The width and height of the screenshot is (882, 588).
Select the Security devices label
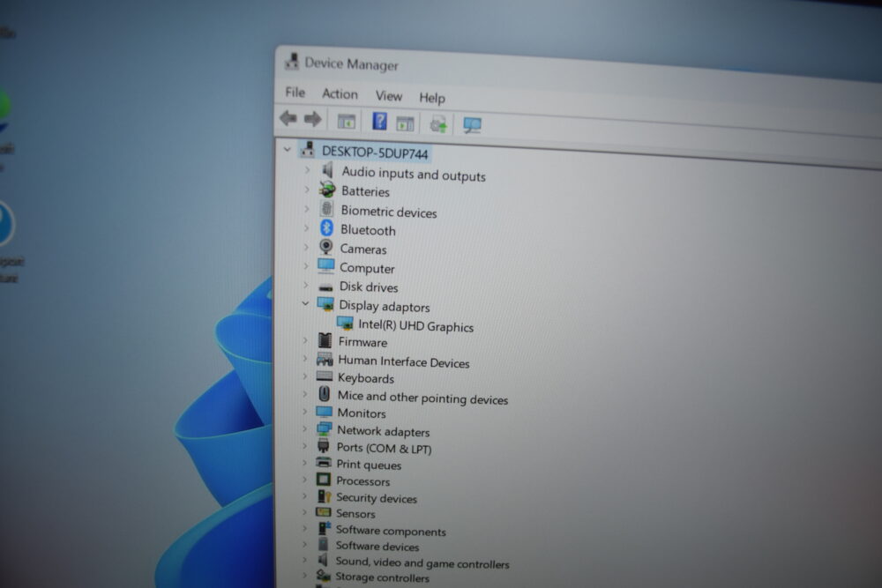[x=377, y=498]
